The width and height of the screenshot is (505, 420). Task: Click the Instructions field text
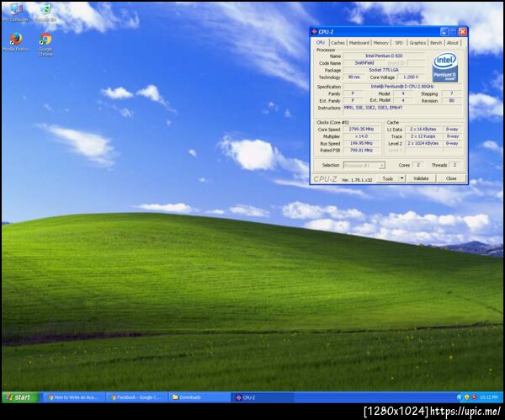point(402,110)
